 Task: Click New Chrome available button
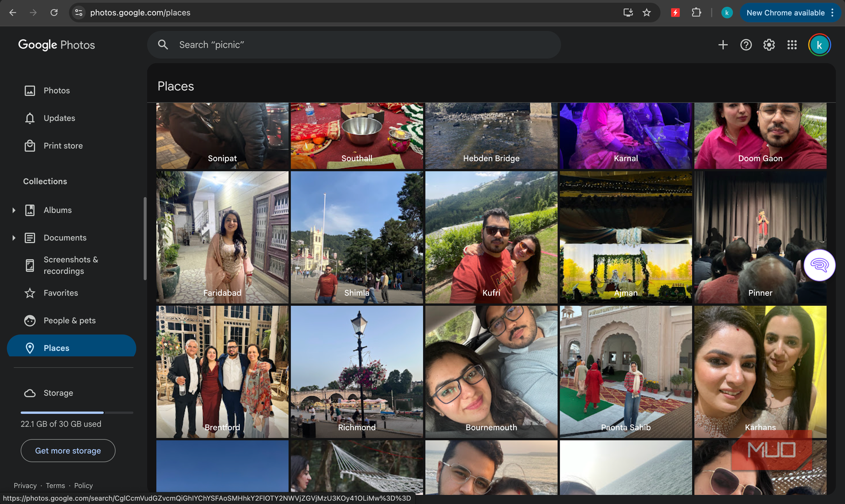[790, 13]
